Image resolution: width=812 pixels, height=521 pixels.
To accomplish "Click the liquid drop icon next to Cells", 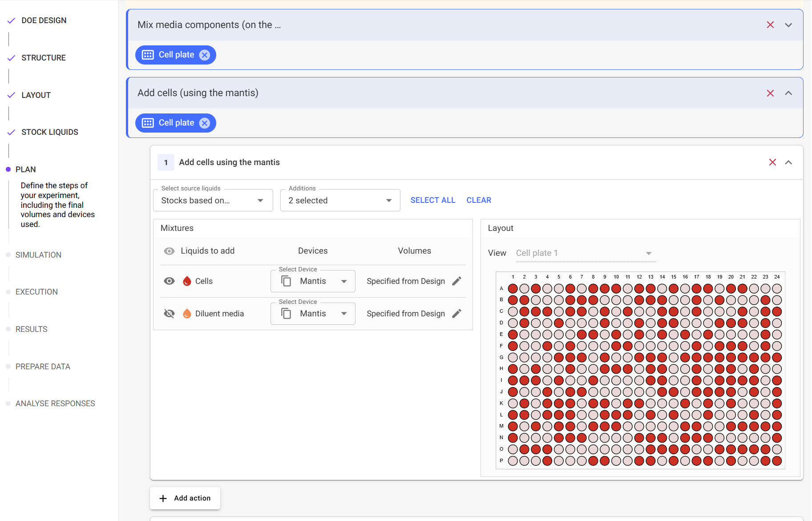I will 187,281.
